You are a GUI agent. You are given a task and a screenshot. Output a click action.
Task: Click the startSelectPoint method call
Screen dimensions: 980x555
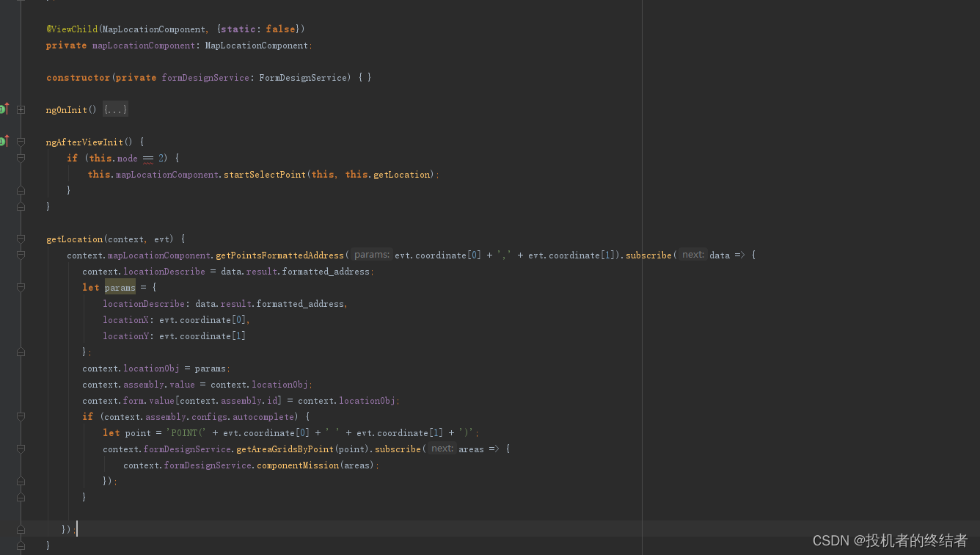pyautogui.click(x=265, y=174)
